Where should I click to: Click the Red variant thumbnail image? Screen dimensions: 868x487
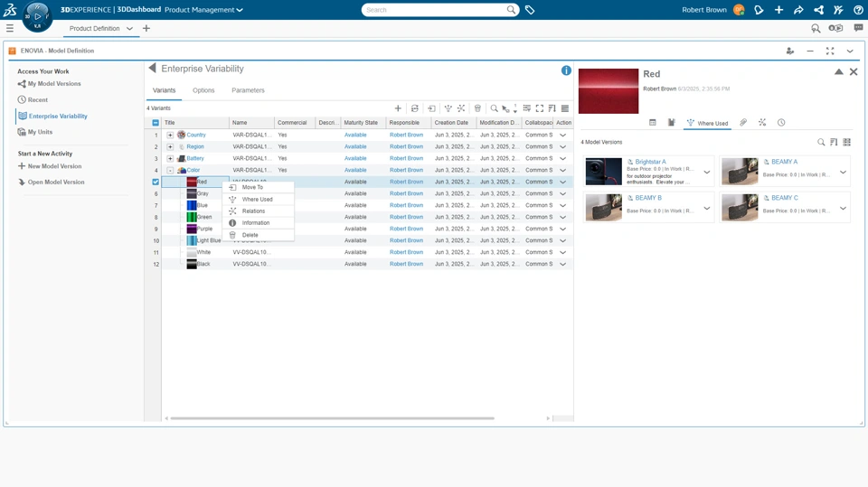pos(609,90)
